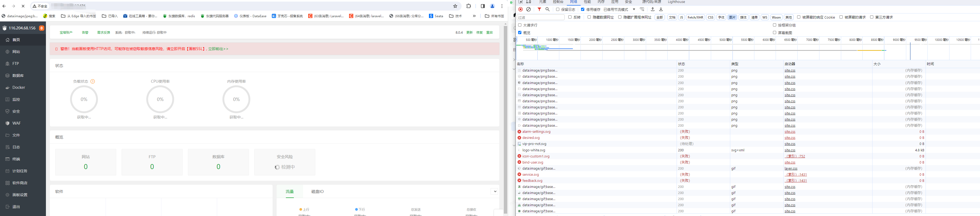Go to FTP in the sidebar
Image resolution: width=980 pixels, height=216 pixels.
pyautogui.click(x=23, y=63)
